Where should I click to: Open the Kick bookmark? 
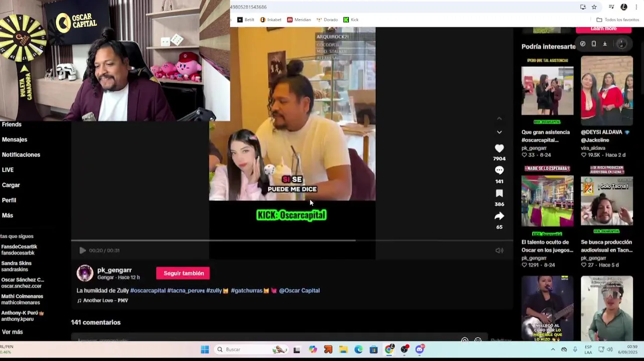351,20
